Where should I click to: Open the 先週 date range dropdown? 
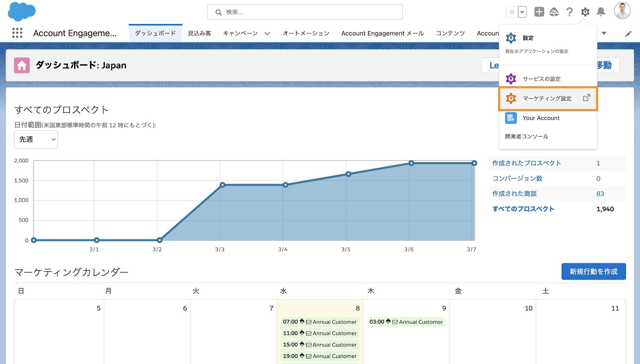point(36,139)
